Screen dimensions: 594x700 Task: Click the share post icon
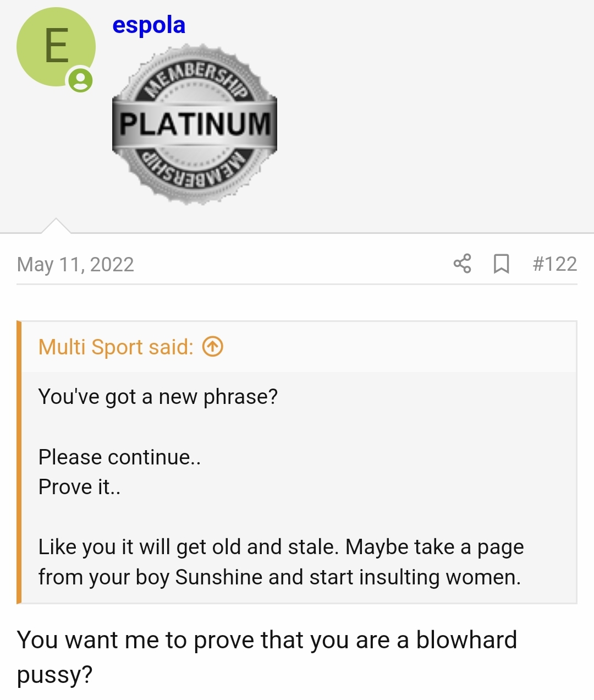pyautogui.click(x=462, y=264)
